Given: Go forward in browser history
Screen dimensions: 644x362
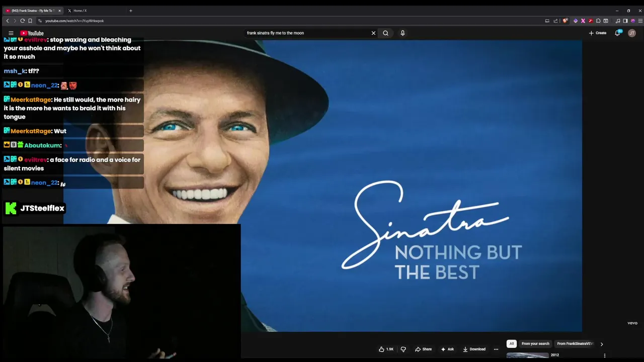Looking at the screenshot, I should 15,21.
